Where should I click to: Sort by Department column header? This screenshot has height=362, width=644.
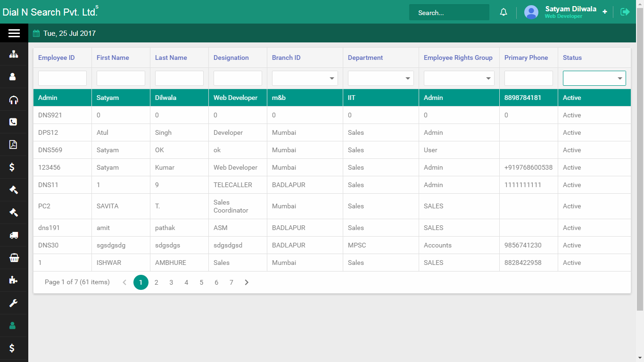tap(365, 58)
